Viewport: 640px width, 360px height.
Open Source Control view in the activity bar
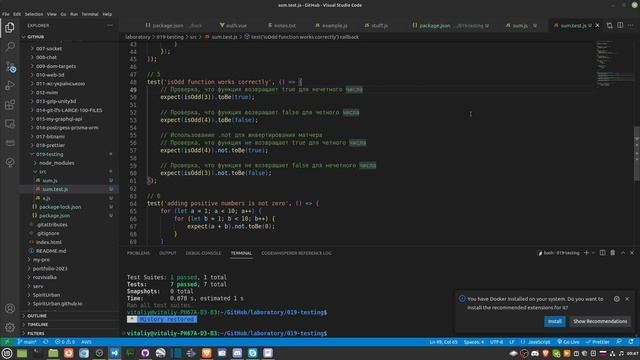click(x=10, y=66)
